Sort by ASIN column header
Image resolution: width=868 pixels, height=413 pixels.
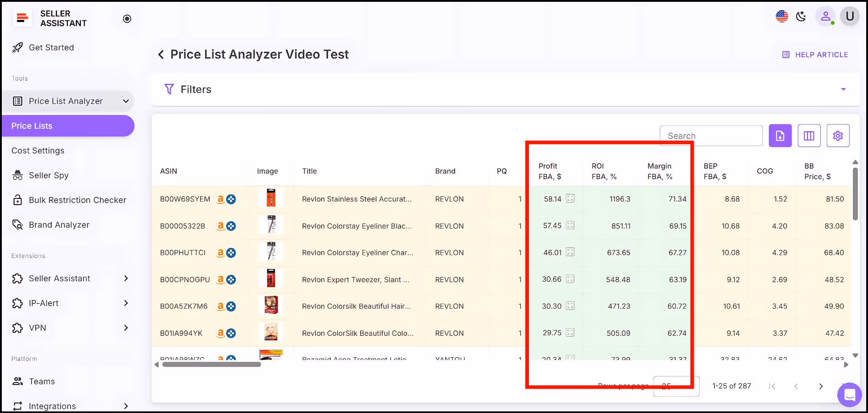(168, 171)
